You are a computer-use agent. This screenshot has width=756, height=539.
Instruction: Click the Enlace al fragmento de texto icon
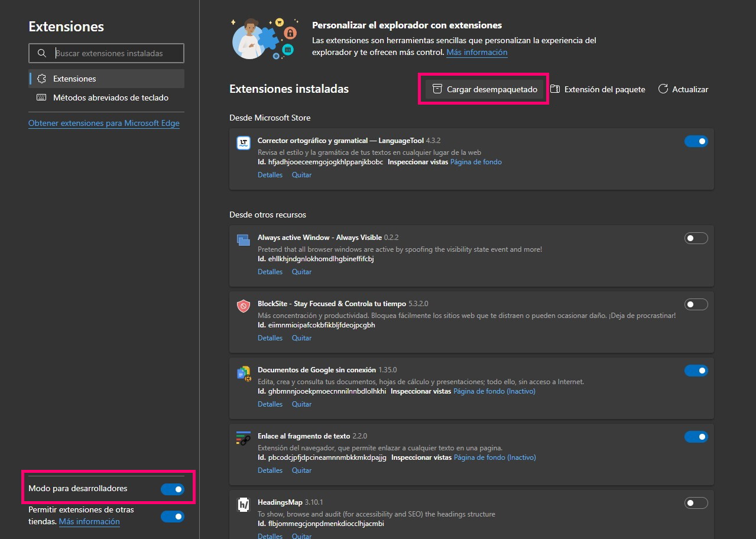click(243, 439)
